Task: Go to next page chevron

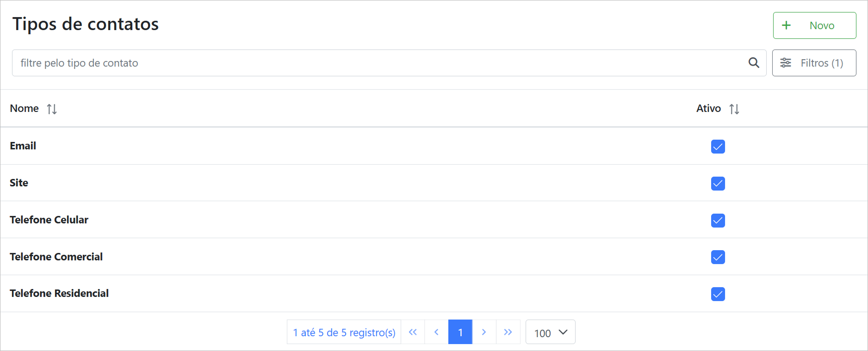Action: click(x=484, y=332)
